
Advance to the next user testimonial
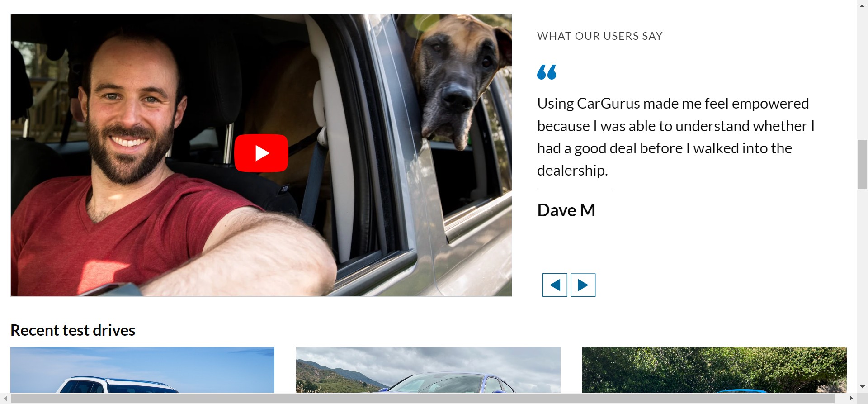(583, 285)
